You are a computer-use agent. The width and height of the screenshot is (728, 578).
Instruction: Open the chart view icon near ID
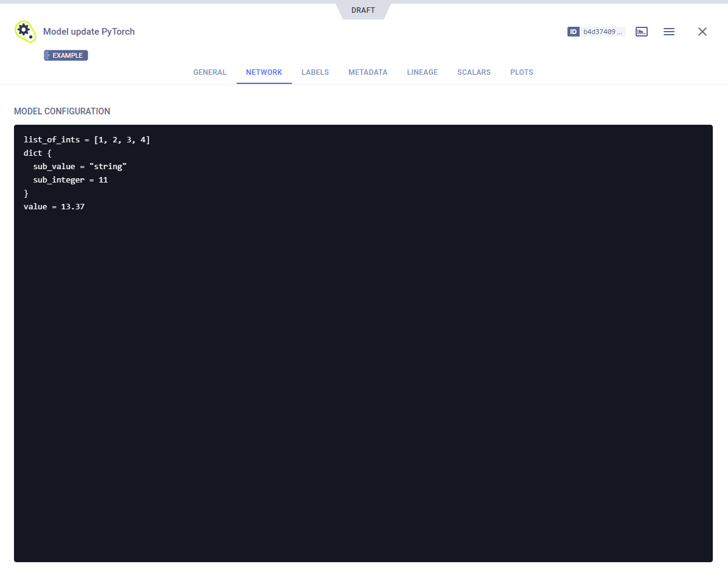[x=641, y=32]
